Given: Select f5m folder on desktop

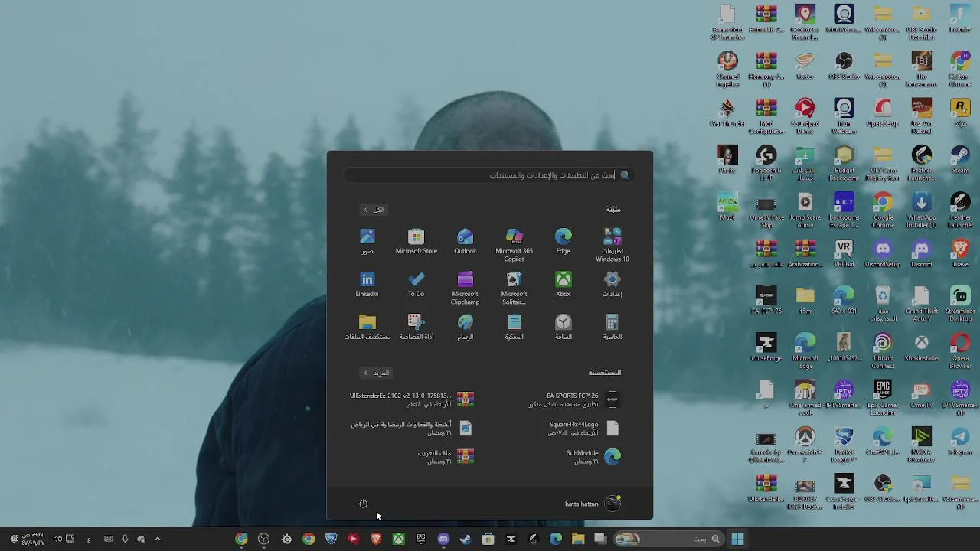Looking at the screenshot, I should [x=805, y=300].
